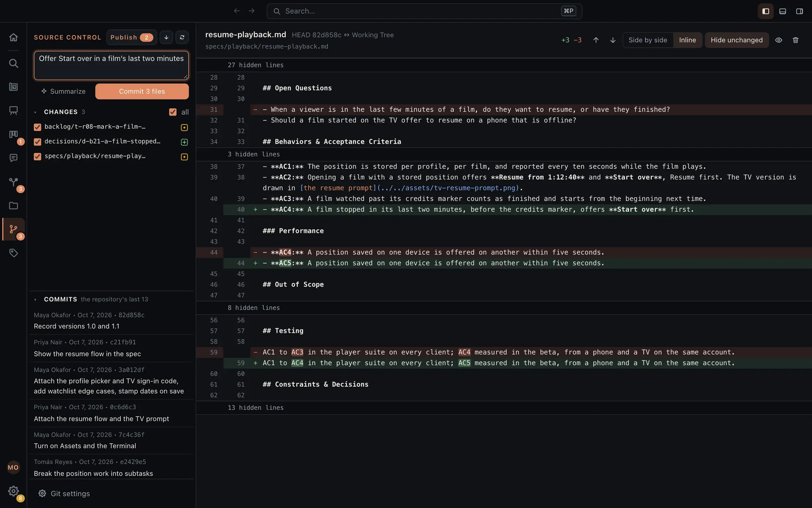Open the settings gear with badge 8
Image resolution: width=812 pixels, height=508 pixels.
(14, 491)
